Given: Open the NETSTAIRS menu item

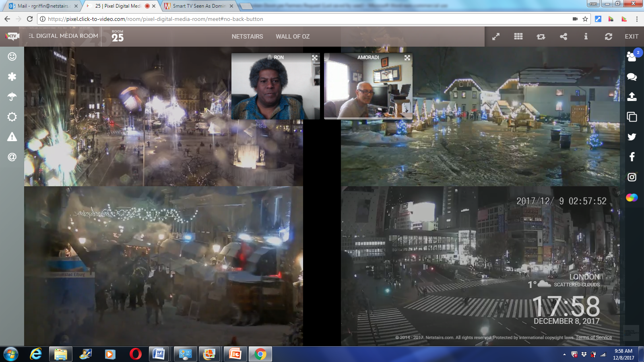Looking at the screenshot, I should pyautogui.click(x=247, y=37).
